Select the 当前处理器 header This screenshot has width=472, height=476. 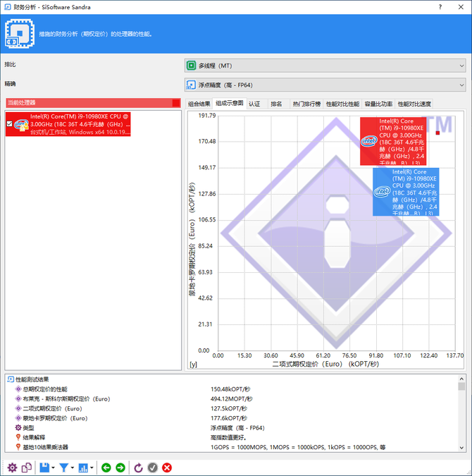click(93, 103)
